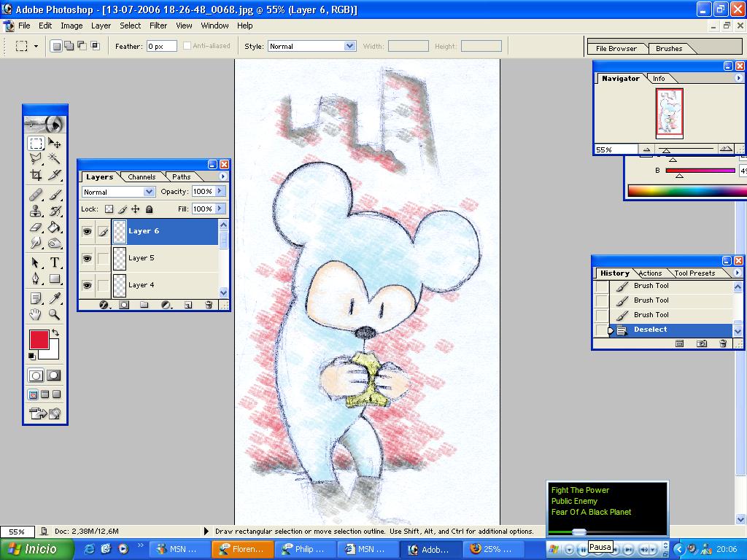The height and width of the screenshot is (560, 747).
Task: Tick the Anti-aliased checkbox
Action: (187, 46)
